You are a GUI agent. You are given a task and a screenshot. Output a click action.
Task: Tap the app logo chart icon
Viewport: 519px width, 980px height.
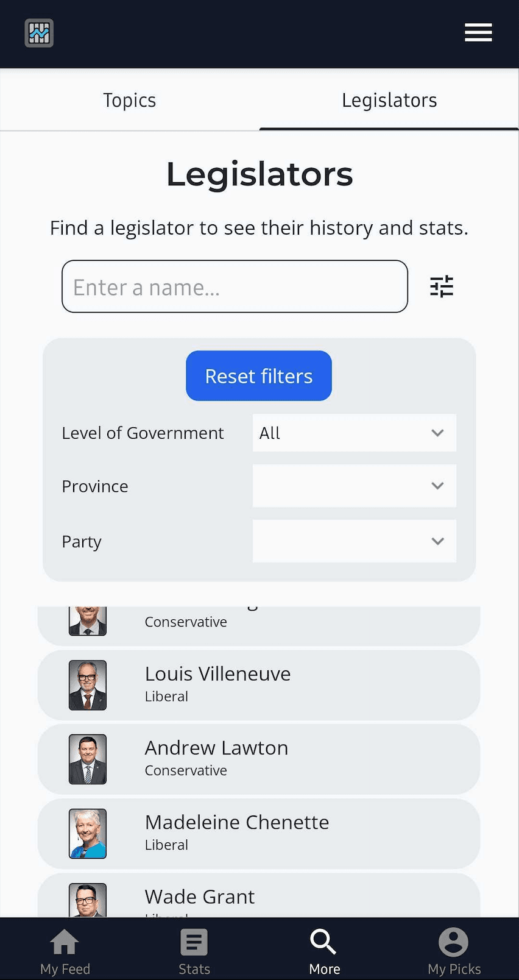(x=39, y=33)
